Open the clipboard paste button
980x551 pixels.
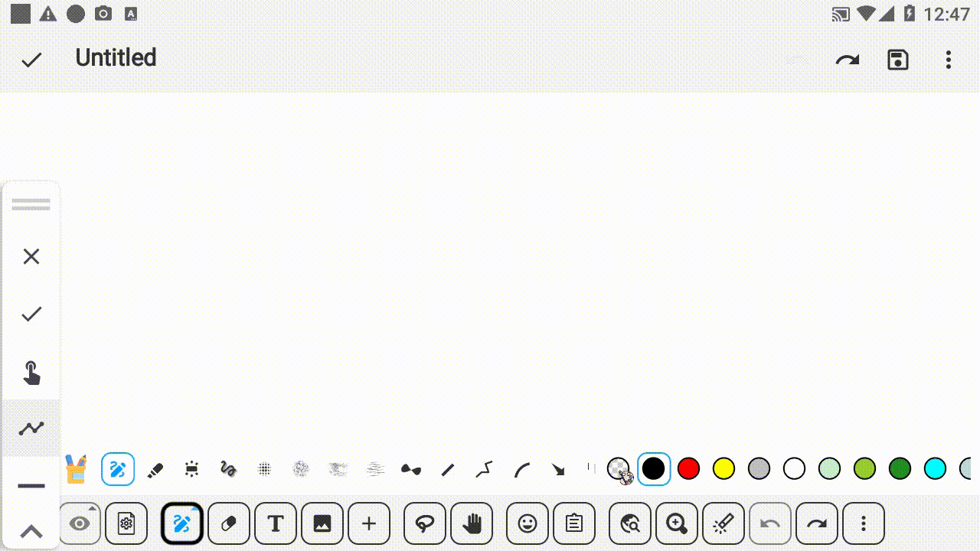coord(574,523)
